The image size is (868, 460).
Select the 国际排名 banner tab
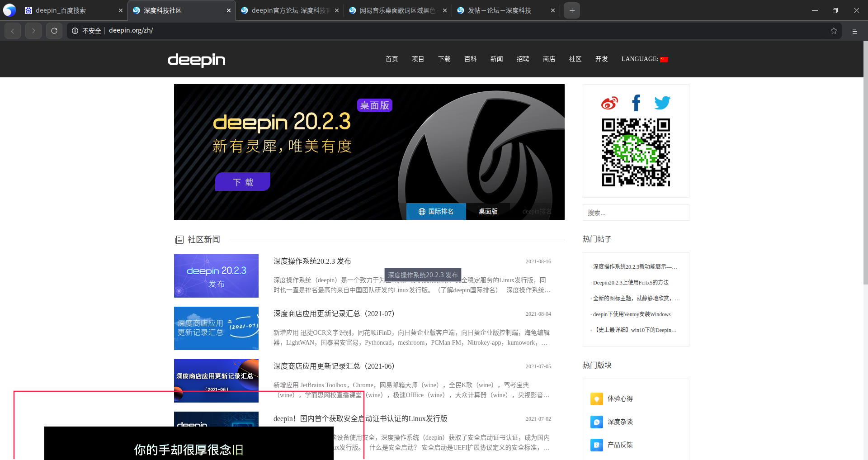click(x=436, y=211)
